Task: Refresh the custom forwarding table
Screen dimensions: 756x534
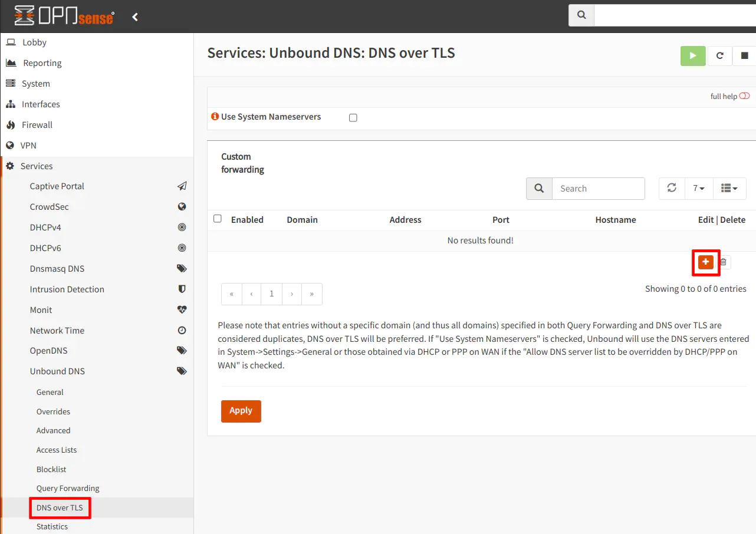Action: [x=672, y=188]
